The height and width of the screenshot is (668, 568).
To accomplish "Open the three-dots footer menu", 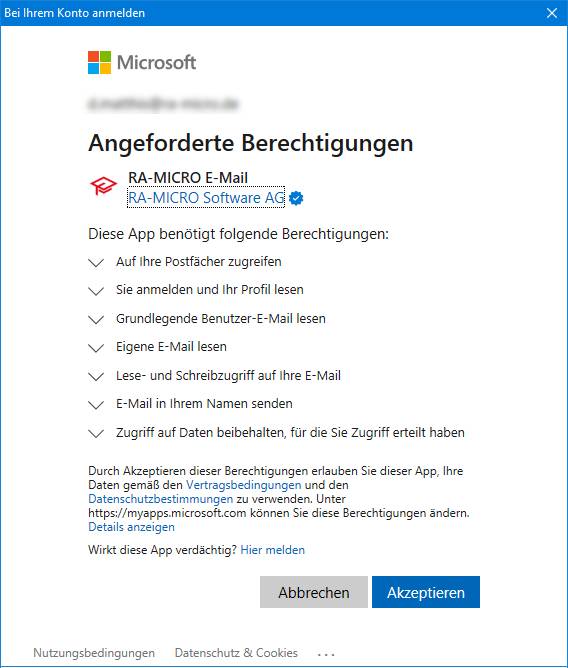I will pos(326,654).
